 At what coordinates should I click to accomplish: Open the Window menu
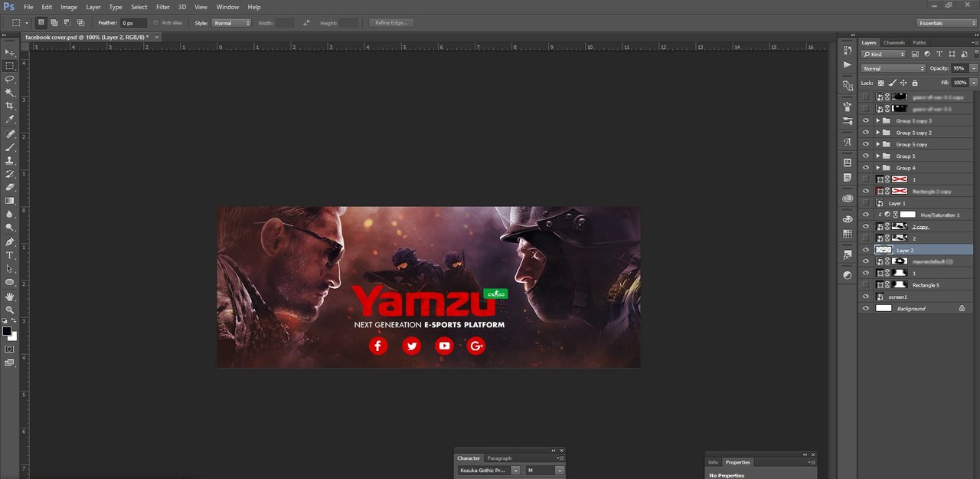click(x=227, y=7)
